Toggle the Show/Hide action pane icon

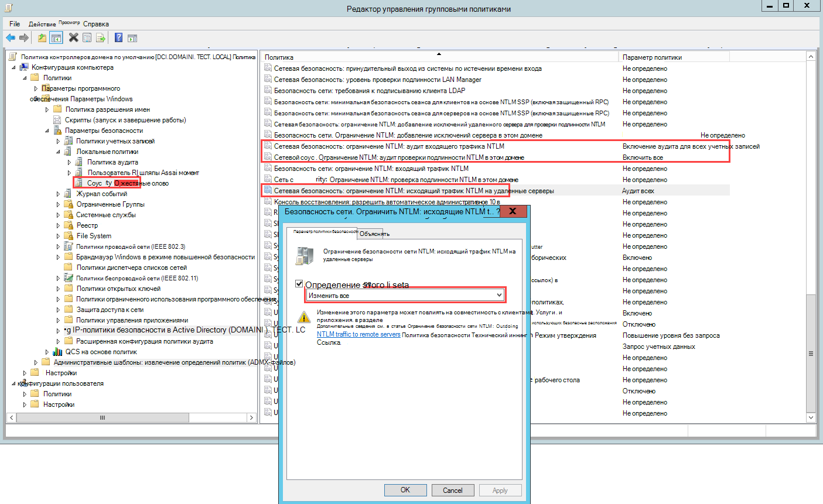[x=132, y=37]
